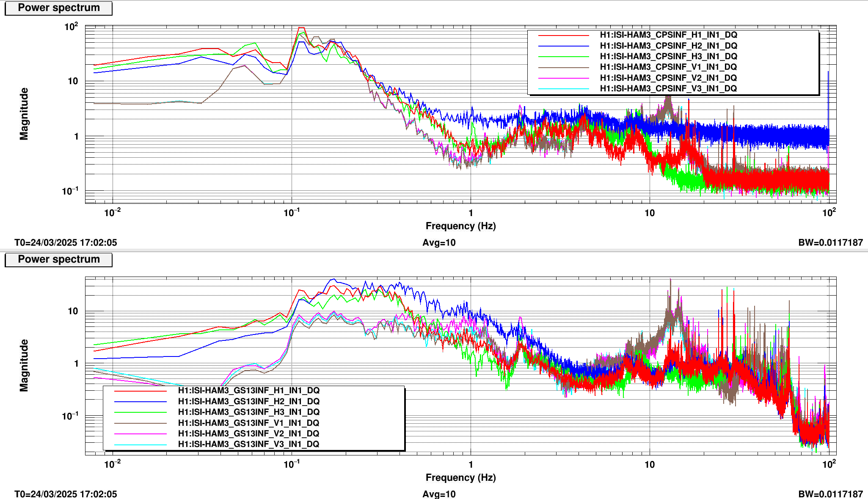Select legend entry H1:ISI-HAM3_CPSINF_H2_IN1_DQ
Image resolution: width=868 pixels, height=499 pixels.
tap(668, 46)
